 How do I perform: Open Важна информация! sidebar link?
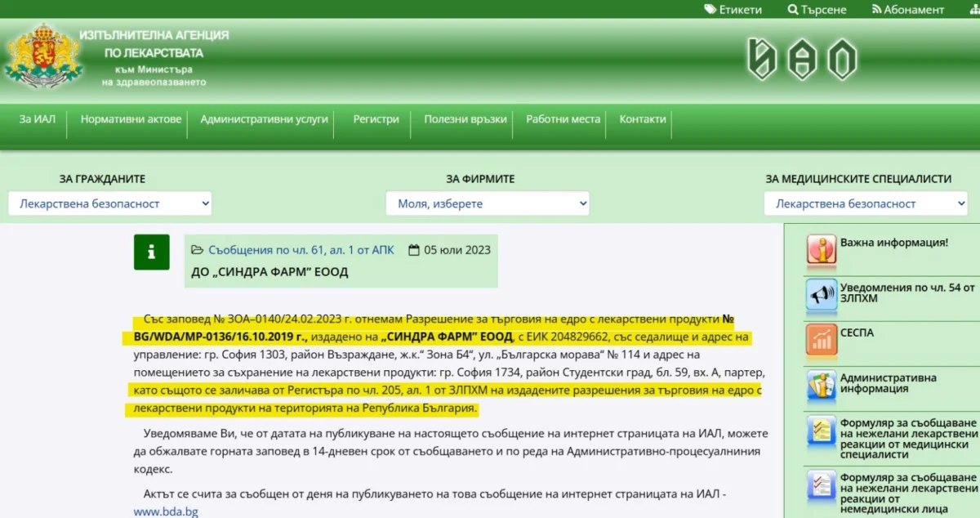coord(894,243)
